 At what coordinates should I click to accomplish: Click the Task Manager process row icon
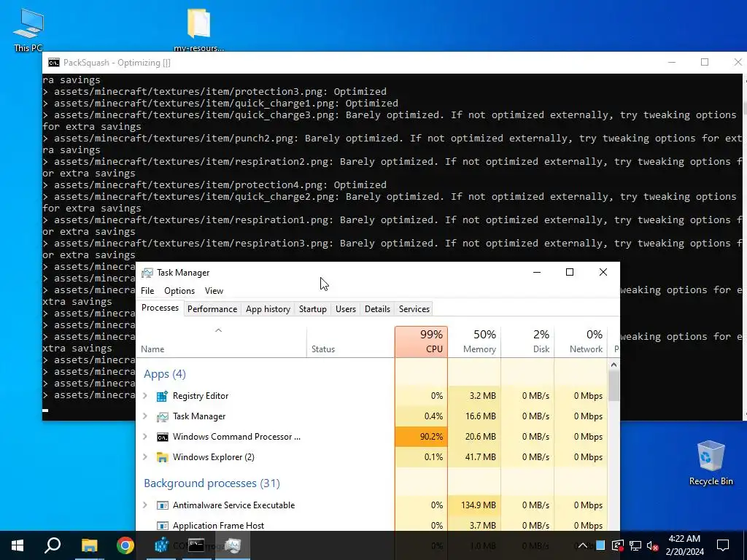[x=162, y=416]
